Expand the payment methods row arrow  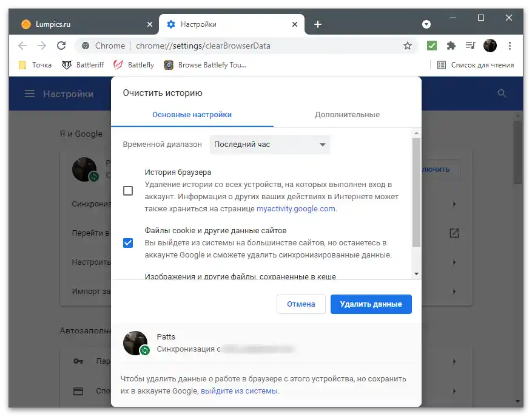tap(454, 391)
